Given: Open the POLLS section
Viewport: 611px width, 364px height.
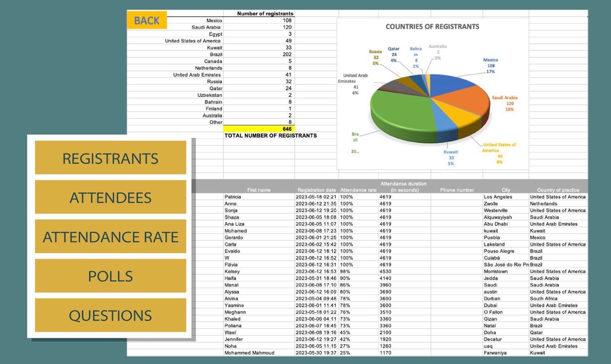Looking at the screenshot, I should [x=110, y=276].
